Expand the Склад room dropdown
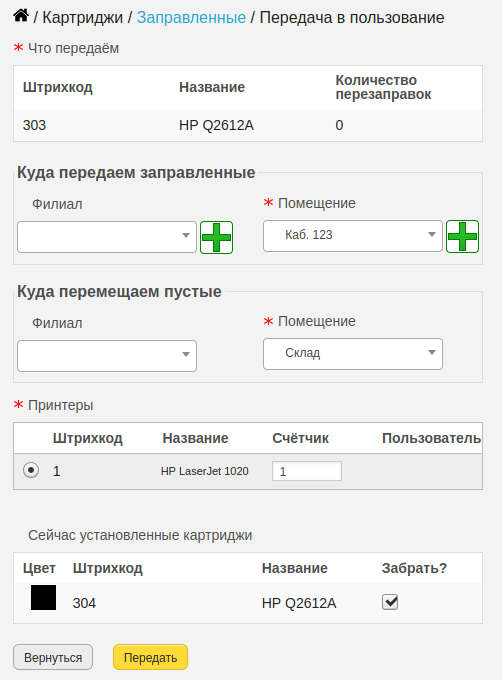The image size is (502, 680). pos(353,354)
